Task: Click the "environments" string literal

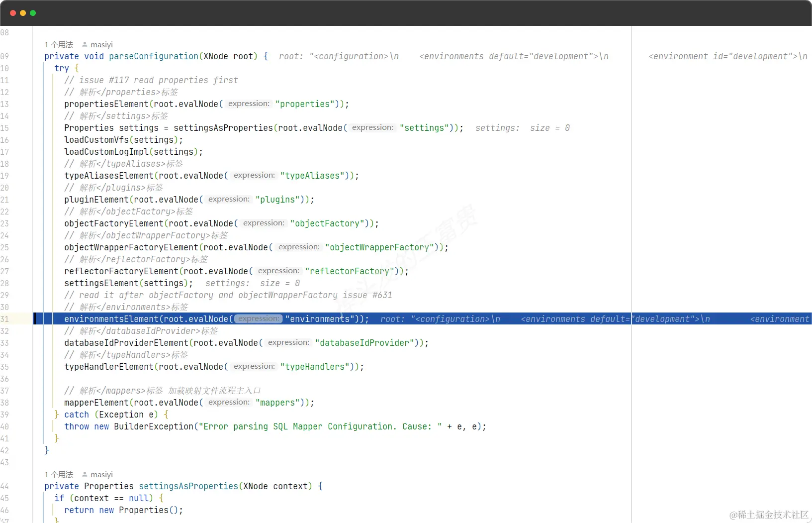Action: [320, 319]
